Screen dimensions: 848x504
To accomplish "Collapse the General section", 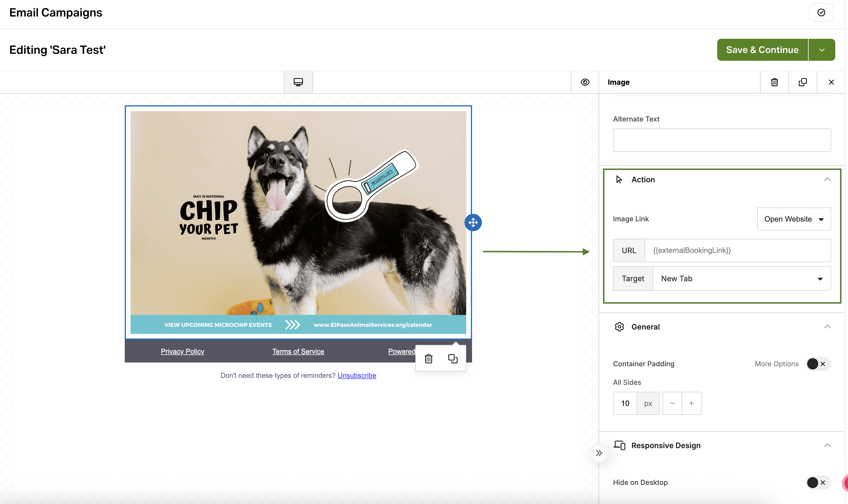I will click(x=827, y=327).
